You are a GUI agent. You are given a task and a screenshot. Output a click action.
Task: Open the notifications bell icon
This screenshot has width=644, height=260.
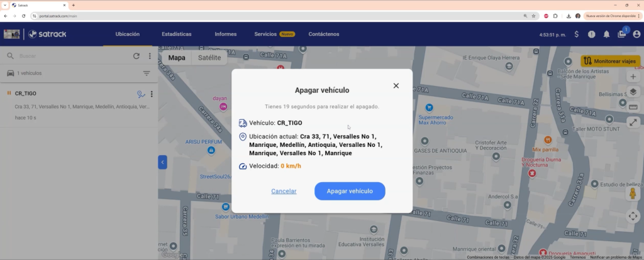click(x=606, y=35)
